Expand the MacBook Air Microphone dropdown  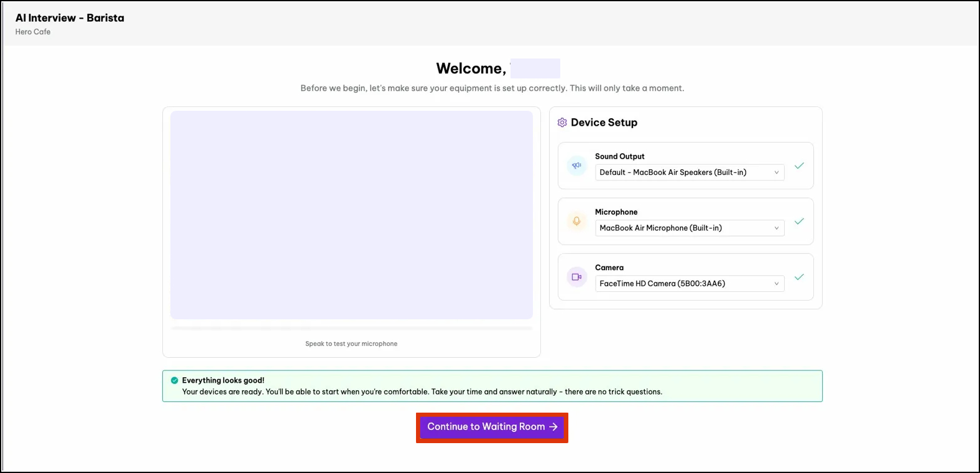689,228
